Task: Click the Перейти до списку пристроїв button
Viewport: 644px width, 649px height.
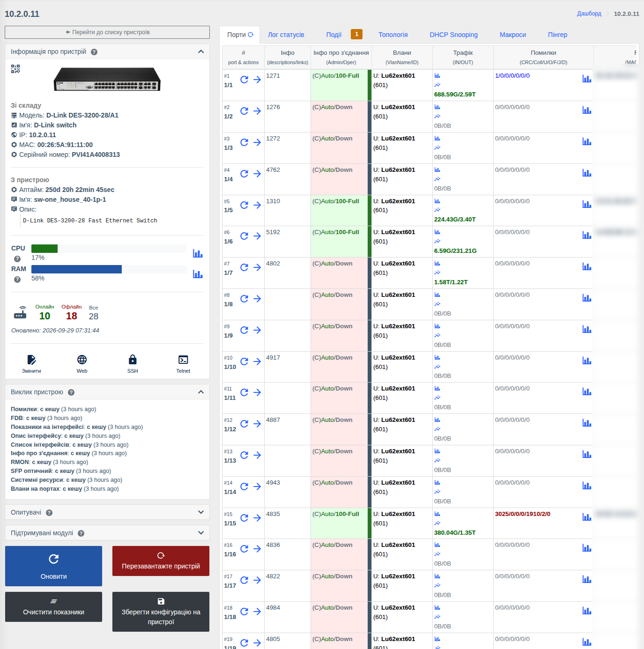Action: pyautogui.click(x=107, y=32)
